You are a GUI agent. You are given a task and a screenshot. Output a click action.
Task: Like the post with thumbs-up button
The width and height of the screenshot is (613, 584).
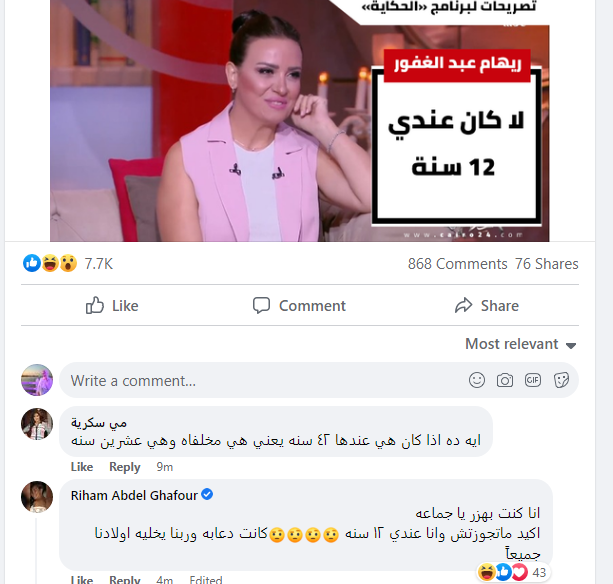click(112, 305)
